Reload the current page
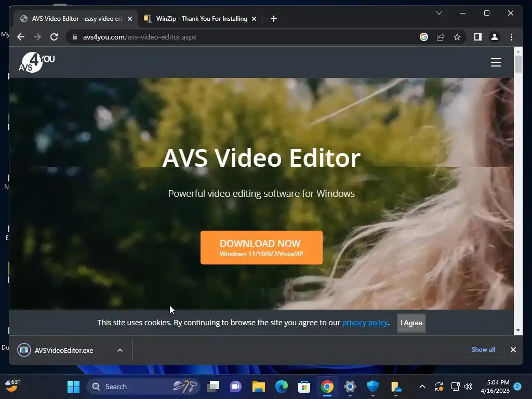Image resolution: width=532 pixels, height=399 pixels. [54, 37]
